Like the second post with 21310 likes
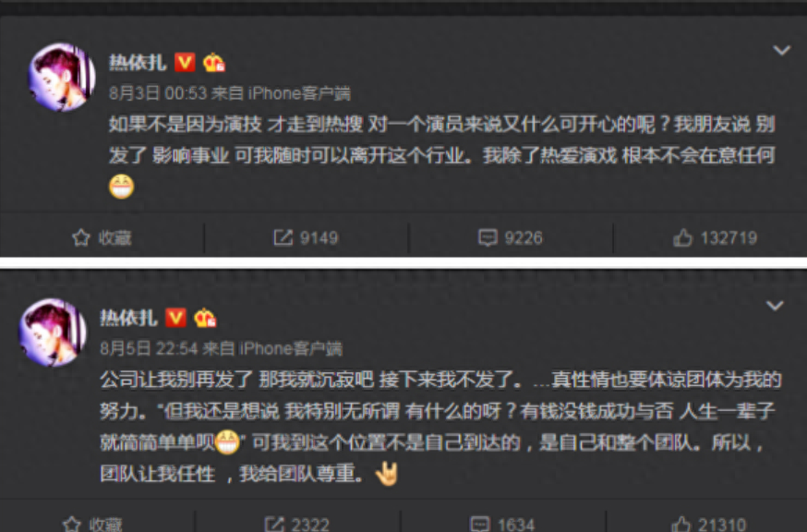807x532 pixels. pos(681,525)
